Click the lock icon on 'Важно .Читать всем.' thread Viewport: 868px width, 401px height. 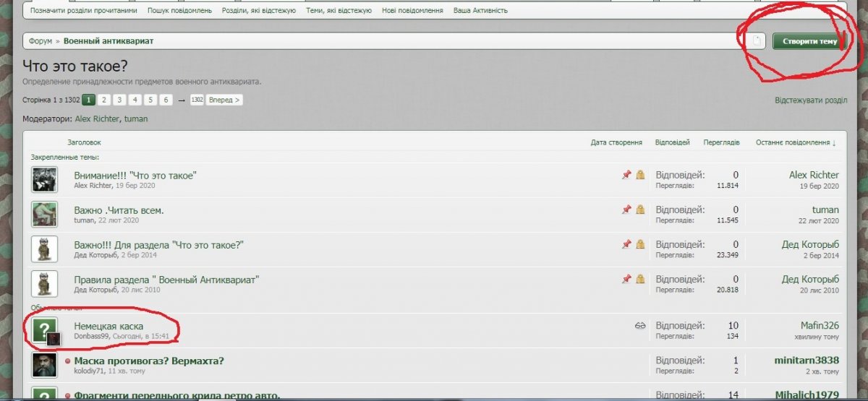click(x=640, y=210)
